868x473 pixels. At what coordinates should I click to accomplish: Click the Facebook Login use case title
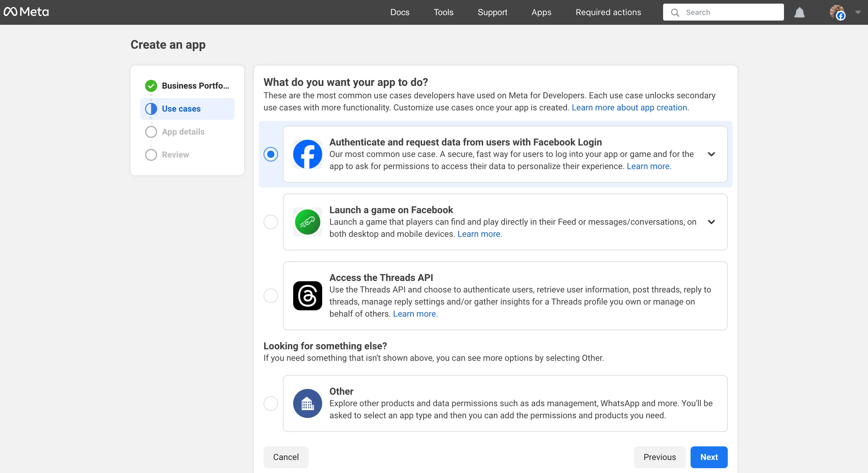coord(466,142)
